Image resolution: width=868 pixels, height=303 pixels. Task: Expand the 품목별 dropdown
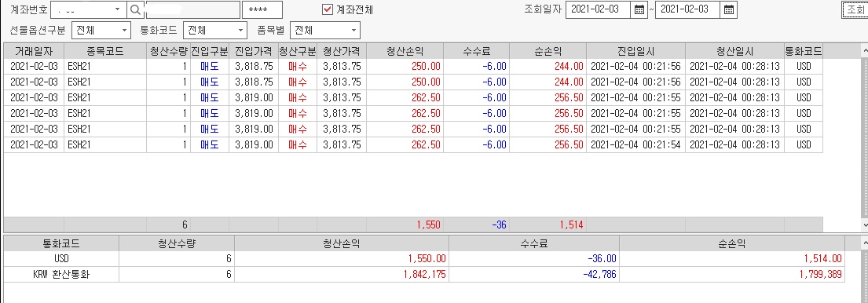353,30
